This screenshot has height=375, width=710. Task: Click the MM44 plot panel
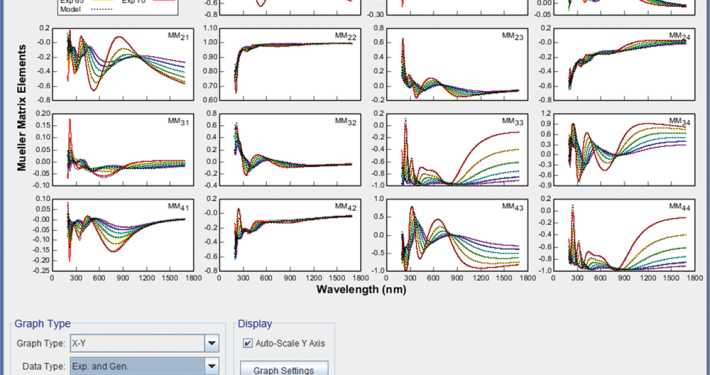coord(624,235)
